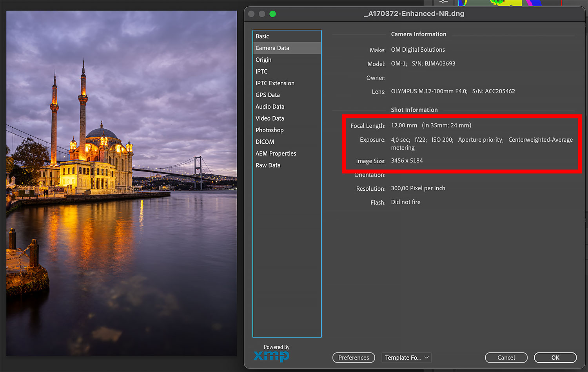The width and height of the screenshot is (588, 372).
Task: Click the Preferences button
Action: tap(354, 358)
